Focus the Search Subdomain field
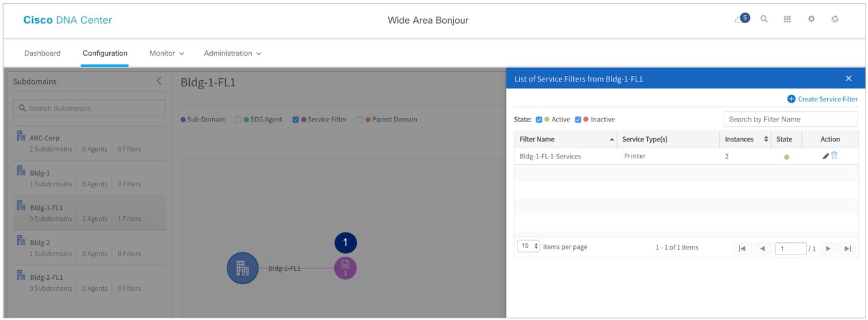This screenshot has height=320, width=868. tap(89, 108)
